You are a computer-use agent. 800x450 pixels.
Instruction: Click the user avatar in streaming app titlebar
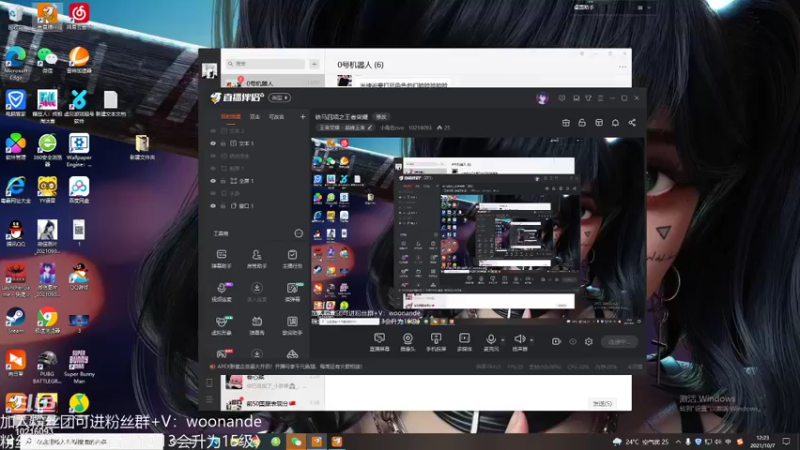pyautogui.click(x=542, y=98)
